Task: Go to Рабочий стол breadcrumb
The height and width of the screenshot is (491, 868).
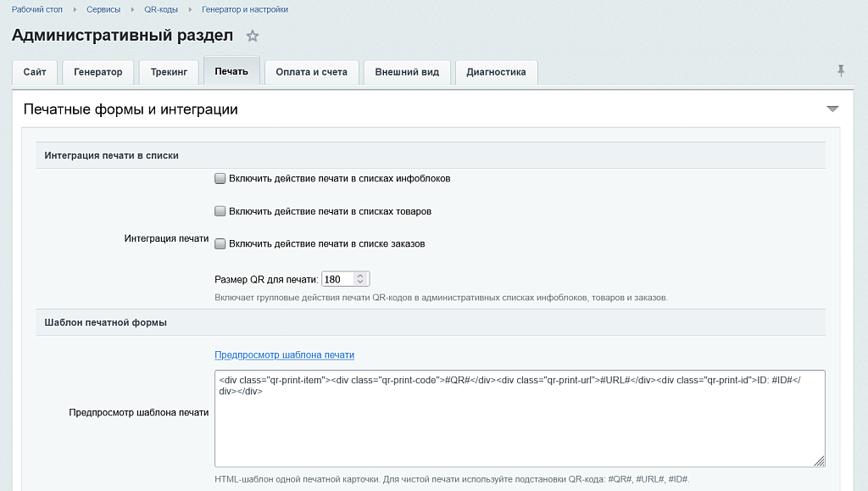Action: click(x=37, y=9)
